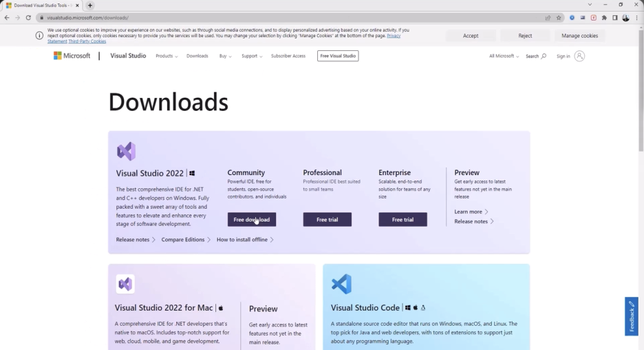The image size is (644, 350).
Task: Open Manage cookies
Action: 579,36
